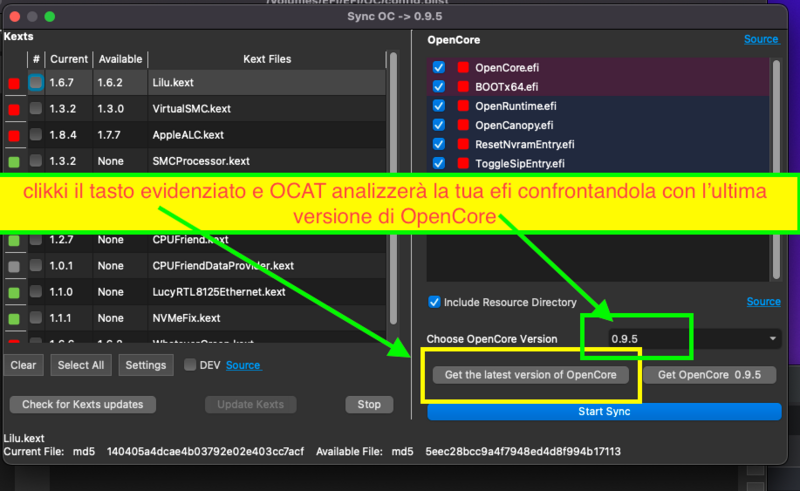Tick the checkbox for AppleALC.kext row
Image resolution: width=800 pixels, height=491 pixels.
click(36, 134)
